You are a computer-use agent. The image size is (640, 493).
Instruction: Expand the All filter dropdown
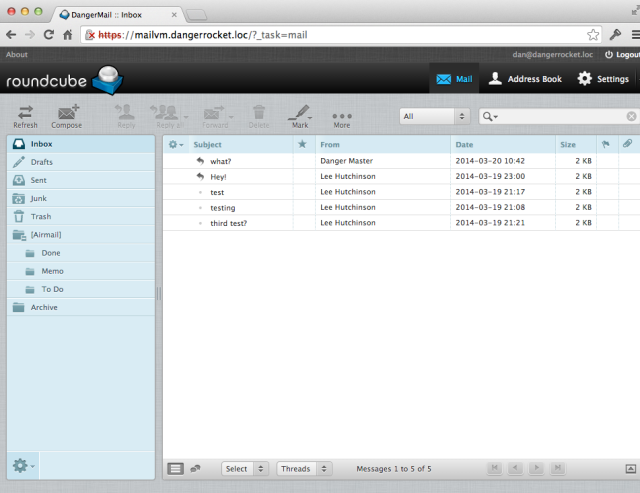click(x=434, y=116)
